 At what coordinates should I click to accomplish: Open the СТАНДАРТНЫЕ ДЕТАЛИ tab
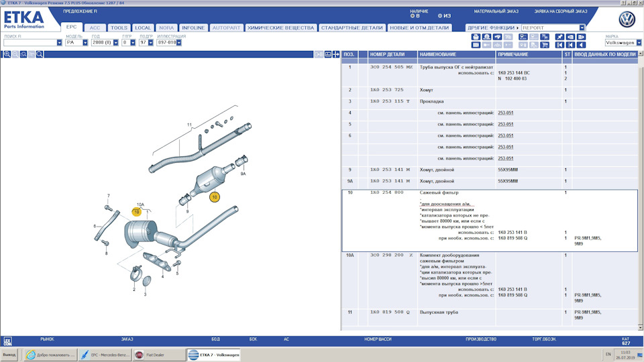pyautogui.click(x=352, y=27)
